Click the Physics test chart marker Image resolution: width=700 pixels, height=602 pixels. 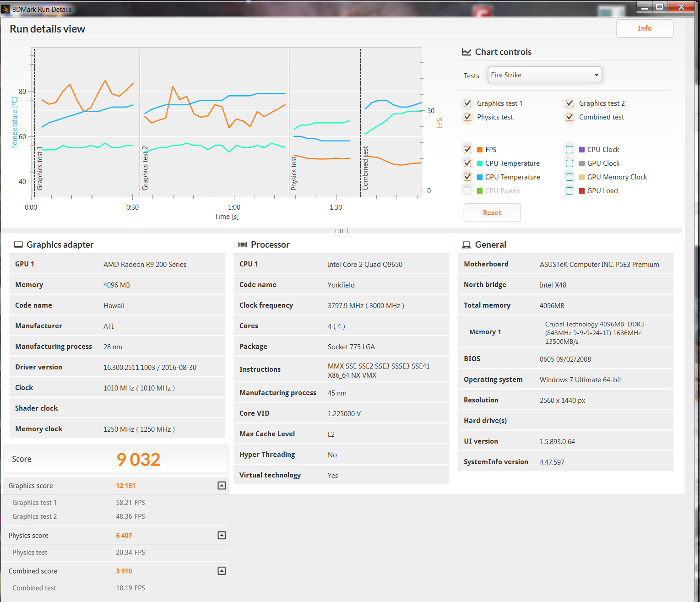pyautogui.click(x=294, y=173)
